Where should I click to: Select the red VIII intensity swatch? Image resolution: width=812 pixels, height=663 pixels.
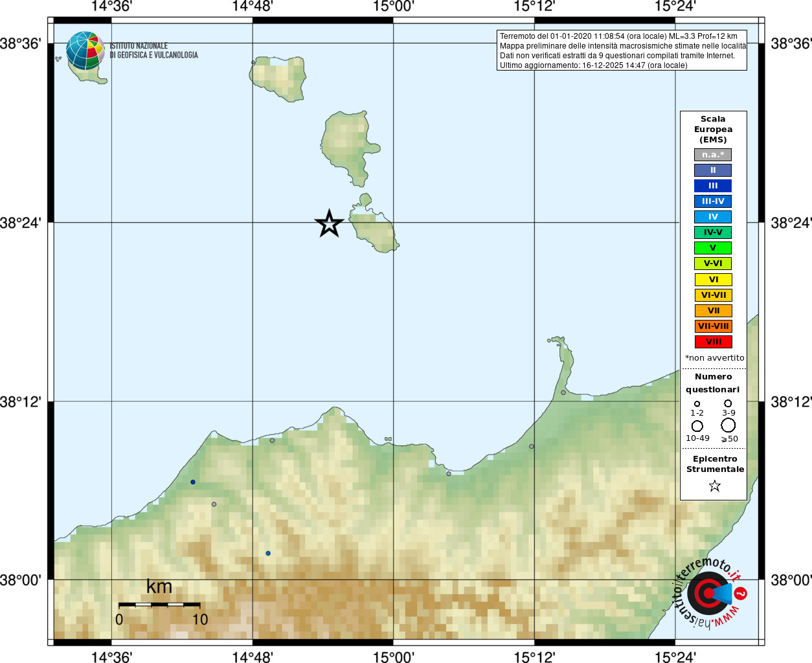click(x=713, y=342)
